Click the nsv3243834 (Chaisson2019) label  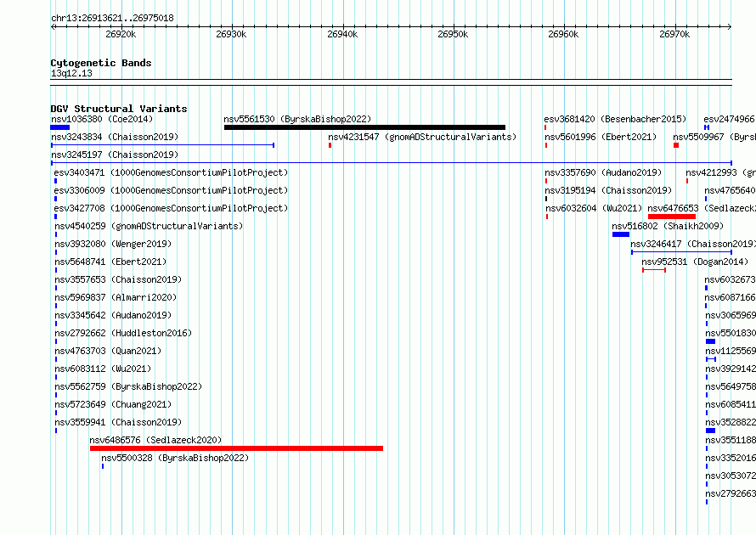(x=115, y=137)
